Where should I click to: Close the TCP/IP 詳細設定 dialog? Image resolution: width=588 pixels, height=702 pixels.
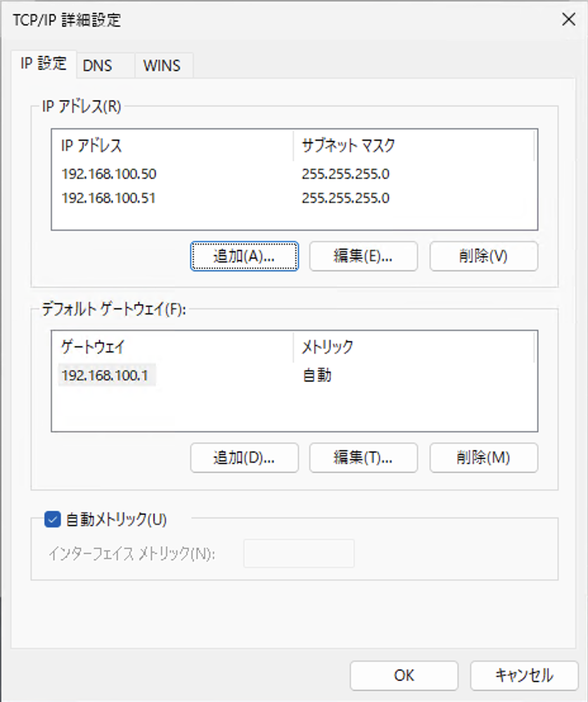pyautogui.click(x=569, y=19)
